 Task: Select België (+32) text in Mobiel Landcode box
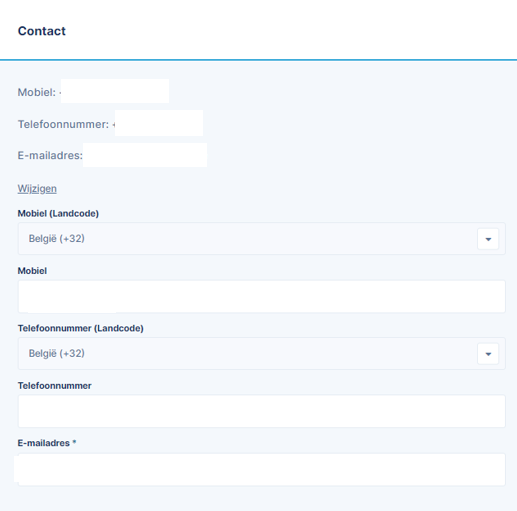[57, 239]
